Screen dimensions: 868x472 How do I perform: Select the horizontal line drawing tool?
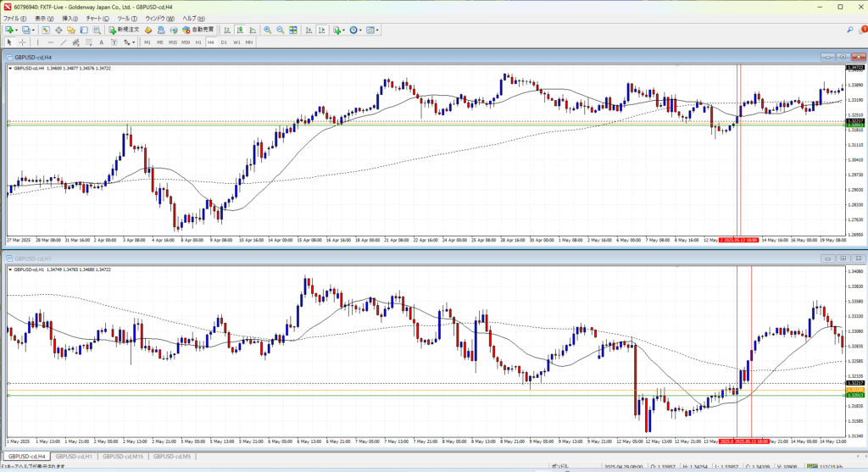click(52, 42)
